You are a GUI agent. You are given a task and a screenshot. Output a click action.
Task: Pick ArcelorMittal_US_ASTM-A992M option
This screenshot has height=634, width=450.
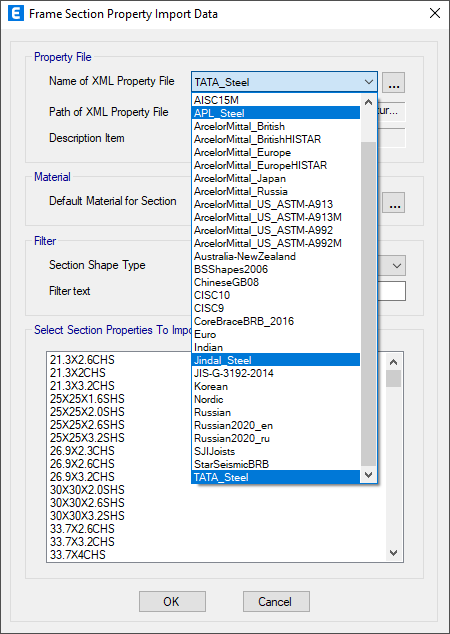coord(276,243)
